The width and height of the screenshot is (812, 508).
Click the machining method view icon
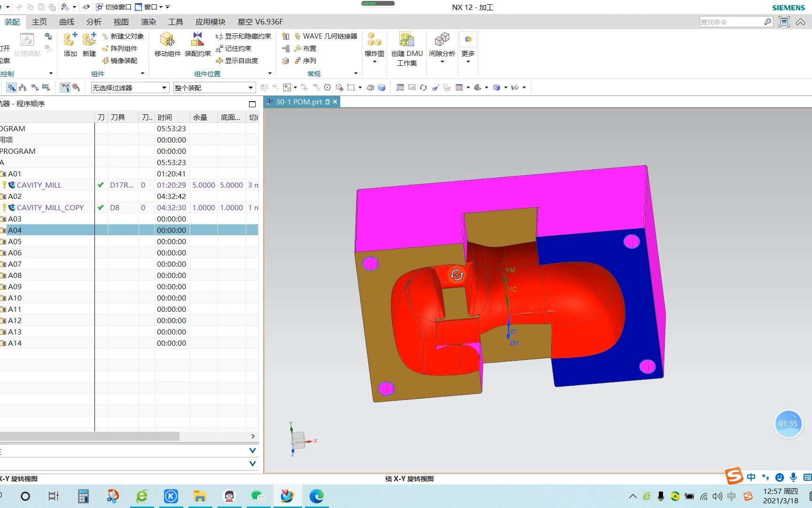(46, 87)
